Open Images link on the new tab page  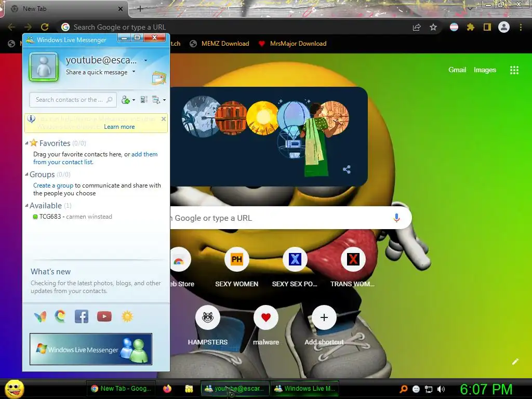point(485,70)
